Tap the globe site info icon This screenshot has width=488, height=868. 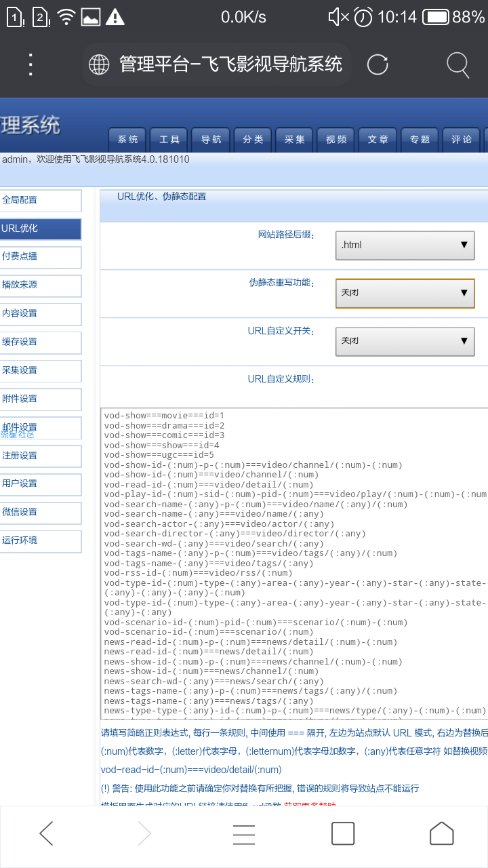click(x=99, y=64)
